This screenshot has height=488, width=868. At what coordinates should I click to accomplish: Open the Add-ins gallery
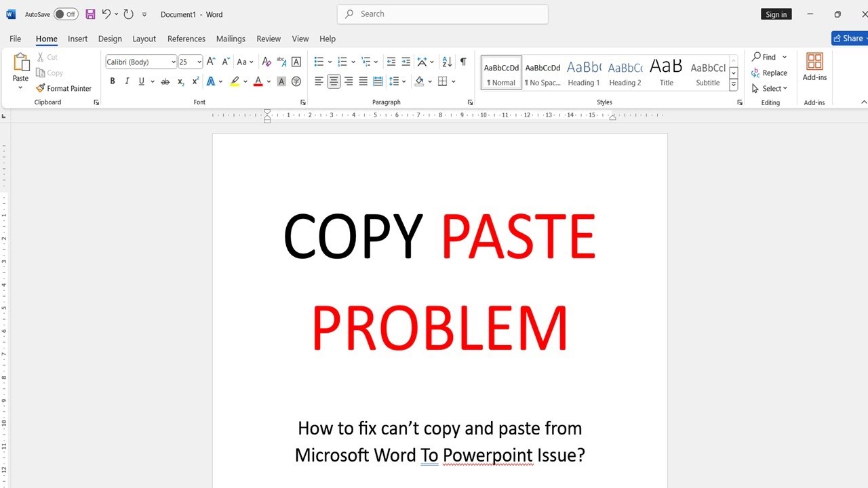point(814,66)
